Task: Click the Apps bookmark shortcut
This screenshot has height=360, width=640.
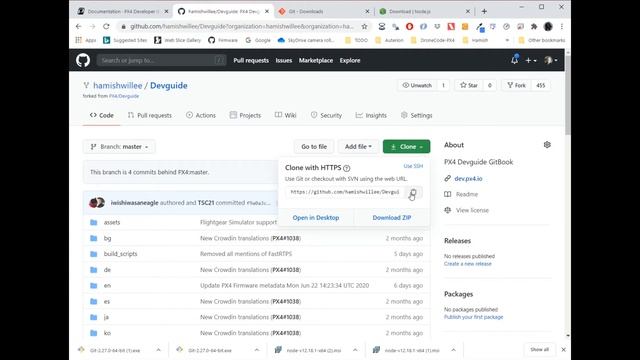Action: 86,40
